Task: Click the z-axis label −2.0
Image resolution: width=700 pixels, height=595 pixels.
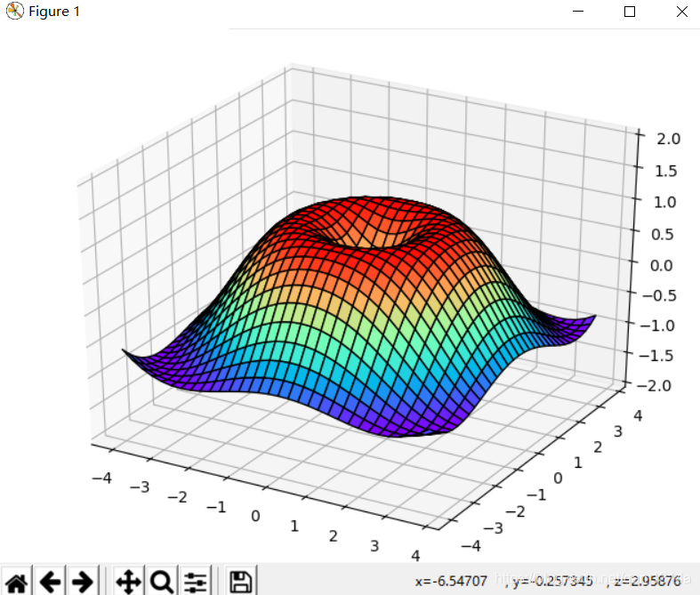Action: [654, 386]
